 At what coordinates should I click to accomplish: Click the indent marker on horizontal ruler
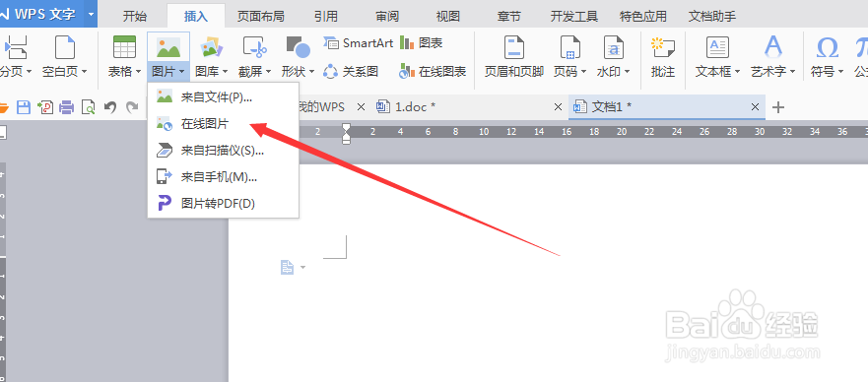coord(347,133)
